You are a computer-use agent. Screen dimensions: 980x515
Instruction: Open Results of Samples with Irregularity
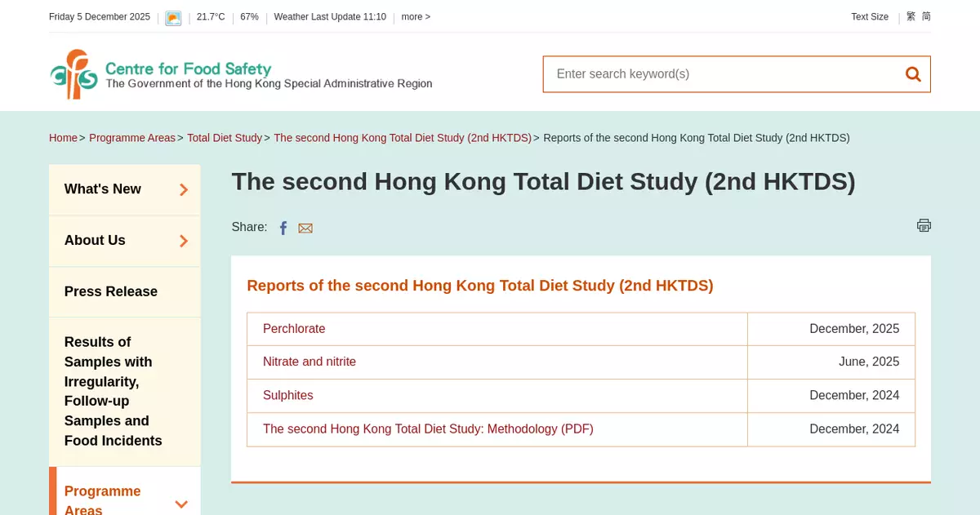pyautogui.click(x=114, y=391)
